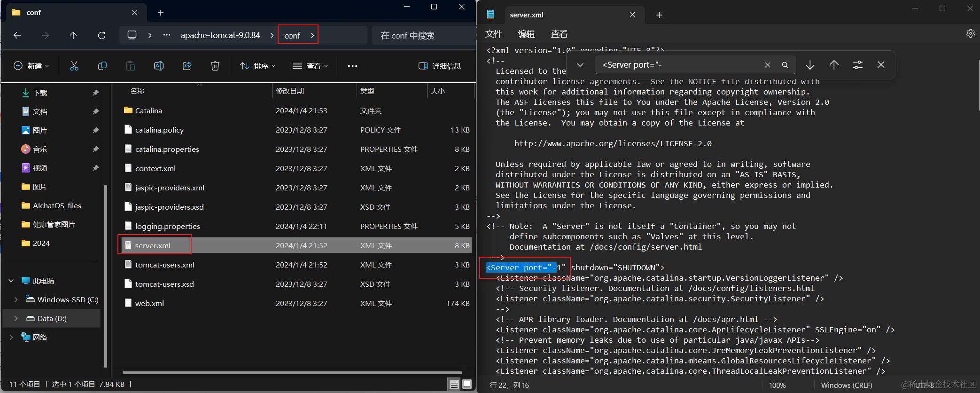Toggle the details pane button
This screenshot has width=980, height=393.
440,66
